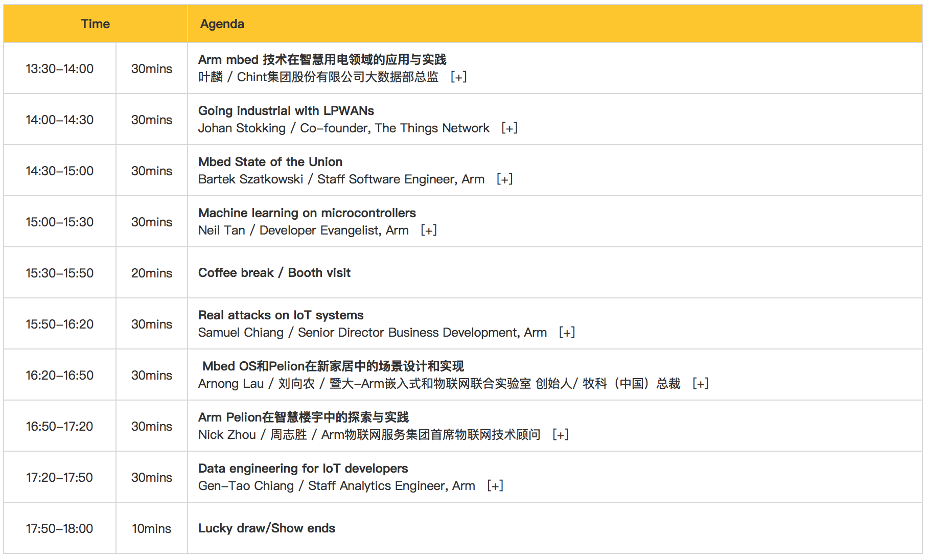Click title Data engineering for IoT developers
This screenshot has width=928, height=560.
(303, 469)
